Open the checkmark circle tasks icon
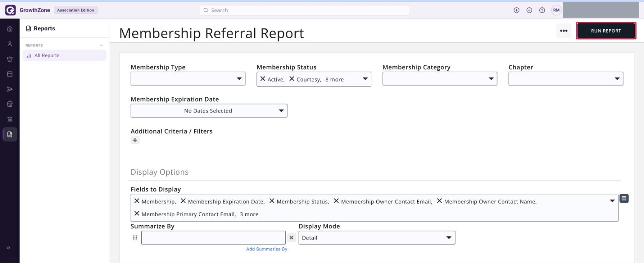This screenshot has height=263, width=644. pyautogui.click(x=529, y=10)
